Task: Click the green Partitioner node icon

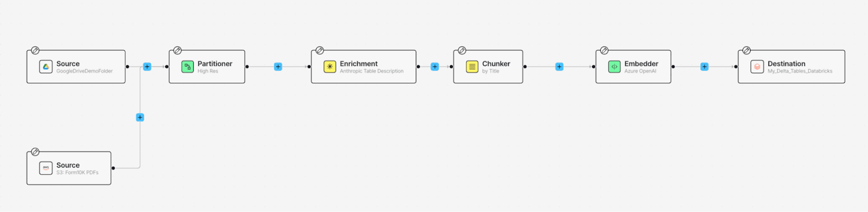Action: click(188, 67)
